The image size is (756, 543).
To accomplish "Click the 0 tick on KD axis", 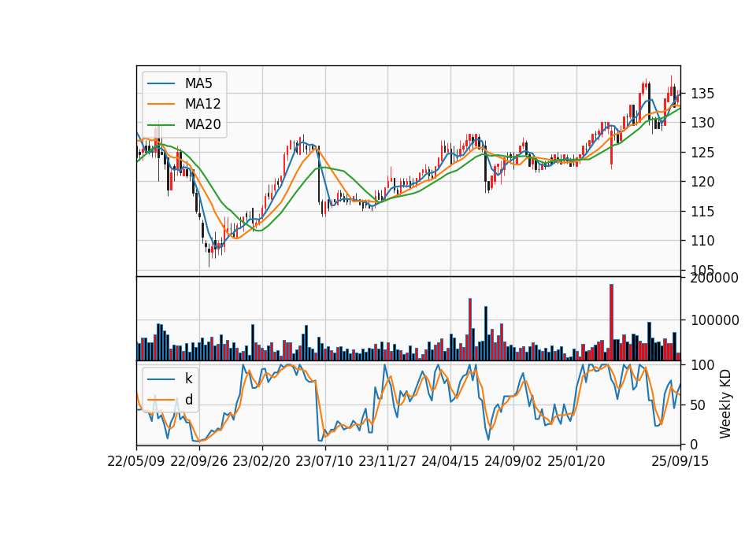I will coord(695,445).
